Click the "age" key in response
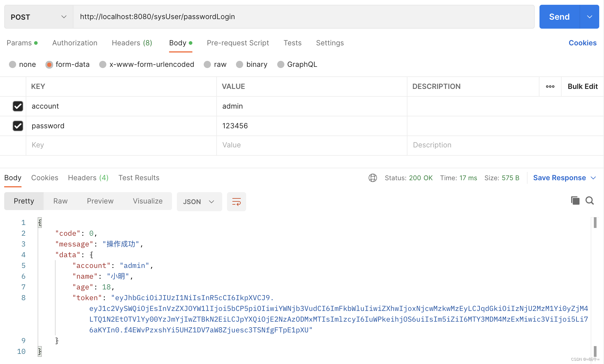The height and width of the screenshot is (364, 604). pos(83,287)
